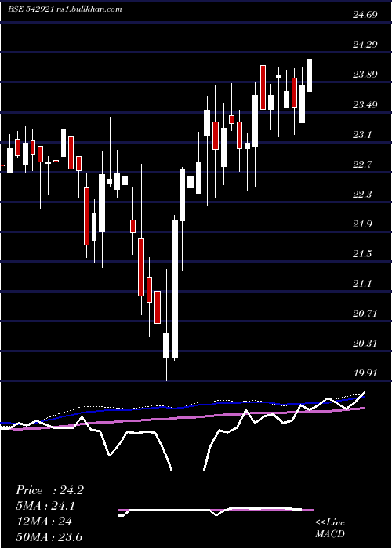Click the 23.89 price axis label
This screenshot has height=549, width=392.
[x=365, y=75]
